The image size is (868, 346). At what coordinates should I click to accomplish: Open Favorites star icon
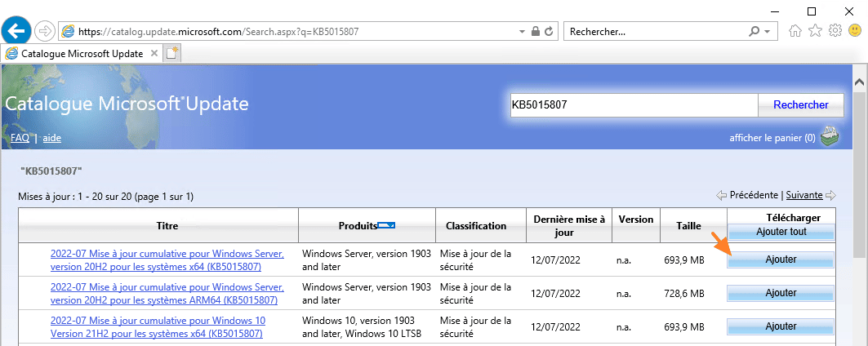[x=815, y=31]
